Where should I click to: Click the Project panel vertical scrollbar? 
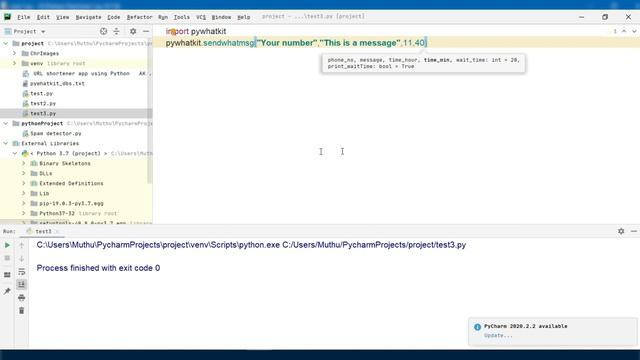click(149, 110)
